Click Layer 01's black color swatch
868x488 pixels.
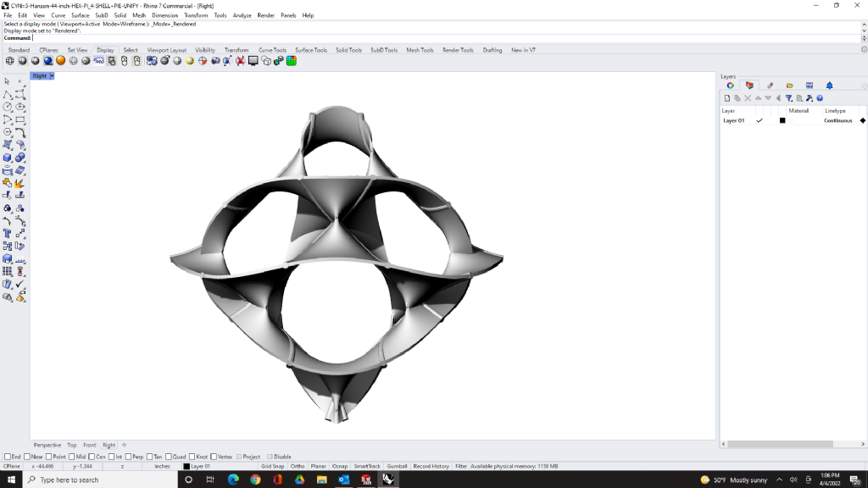(782, 120)
